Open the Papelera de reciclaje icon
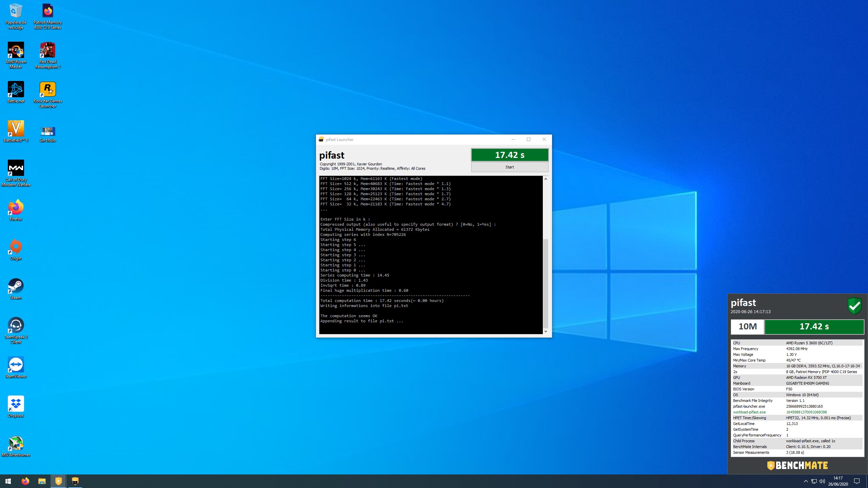The image size is (868, 488). (16, 16)
